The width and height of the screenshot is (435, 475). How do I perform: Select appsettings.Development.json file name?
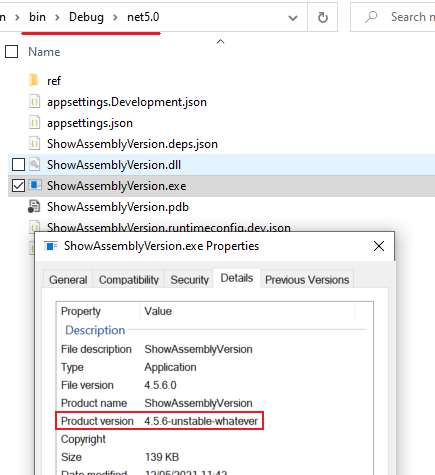(x=127, y=102)
